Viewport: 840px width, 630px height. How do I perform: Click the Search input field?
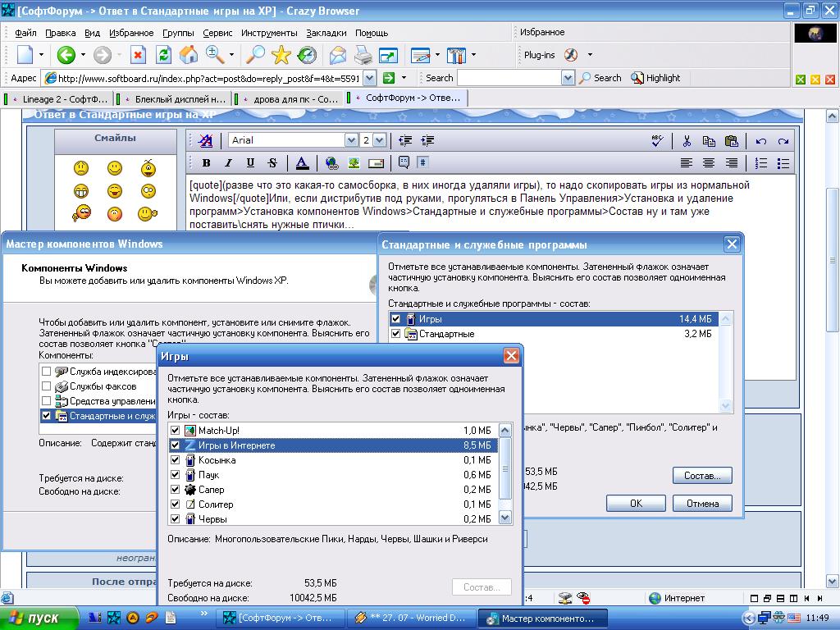pyautogui.click(x=509, y=78)
